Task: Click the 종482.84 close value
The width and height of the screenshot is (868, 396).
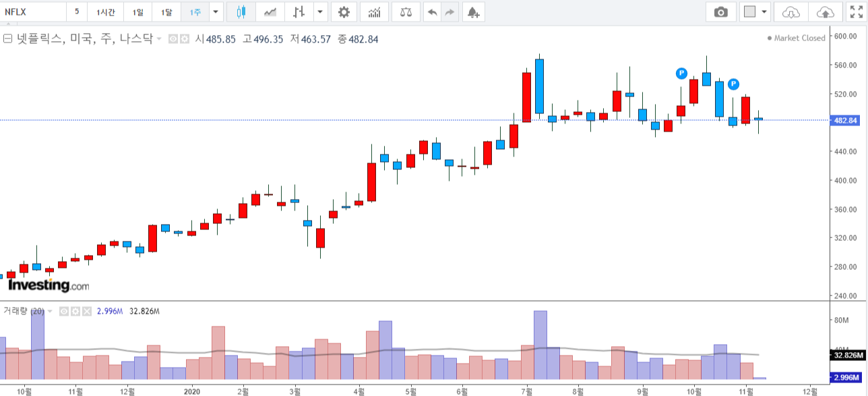Action: (358, 39)
